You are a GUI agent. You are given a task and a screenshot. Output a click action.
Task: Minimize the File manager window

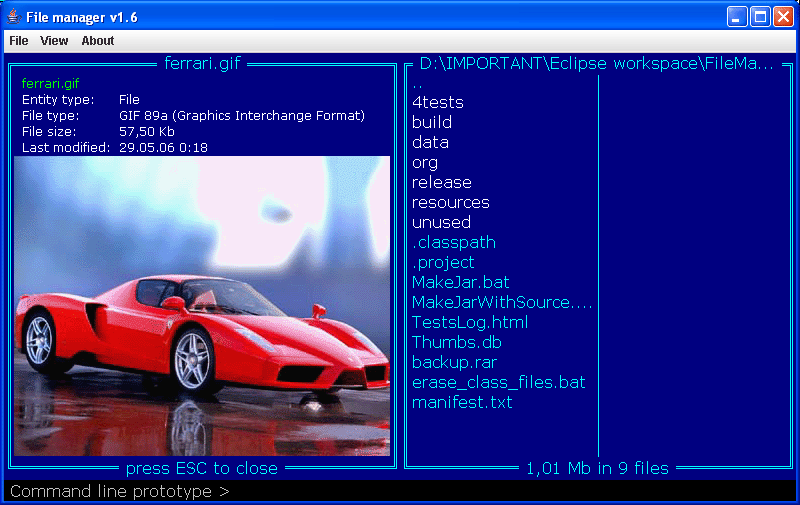pyautogui.click(x=737, y=17)
